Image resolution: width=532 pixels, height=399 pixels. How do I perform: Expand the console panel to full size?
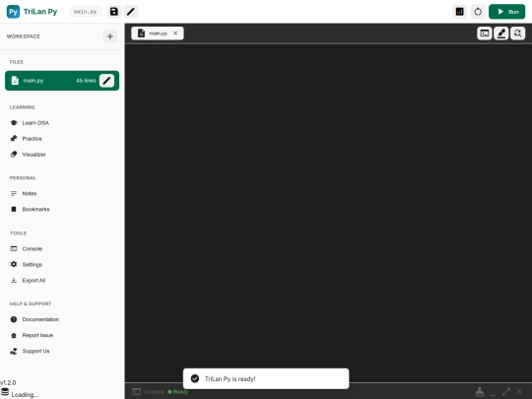506,392
